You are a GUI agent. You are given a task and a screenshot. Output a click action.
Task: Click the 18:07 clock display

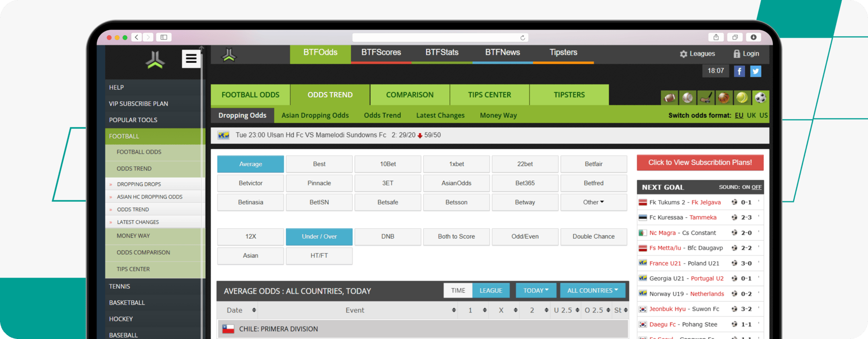[x=716, y=71]
